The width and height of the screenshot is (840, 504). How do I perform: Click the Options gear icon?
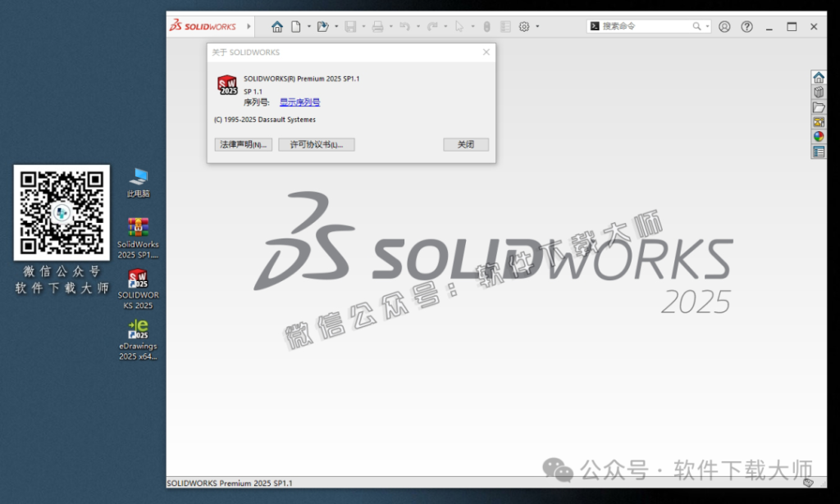[523, 25]
